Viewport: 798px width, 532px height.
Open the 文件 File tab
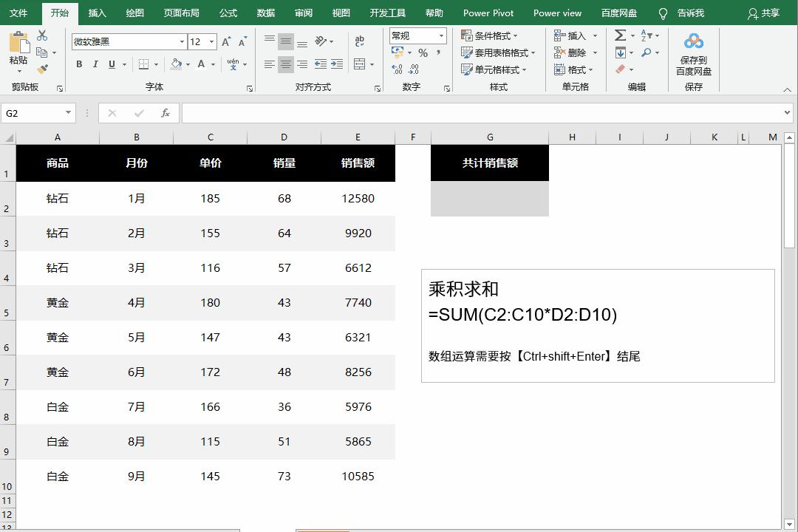pos(18,13)
